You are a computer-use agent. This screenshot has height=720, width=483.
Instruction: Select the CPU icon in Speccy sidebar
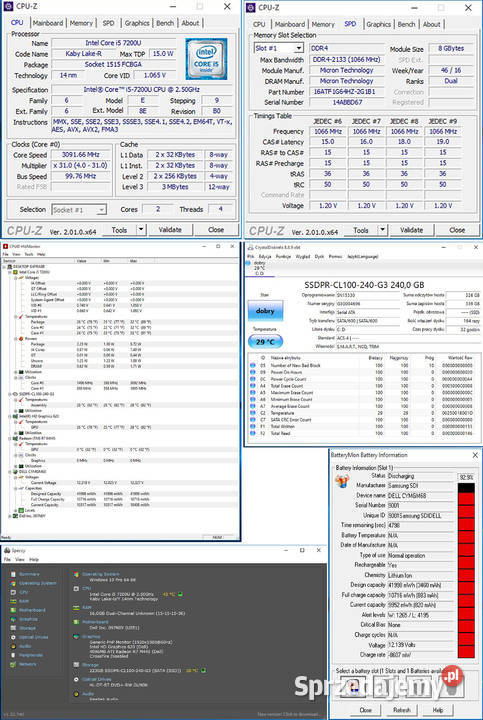[13, 592]
